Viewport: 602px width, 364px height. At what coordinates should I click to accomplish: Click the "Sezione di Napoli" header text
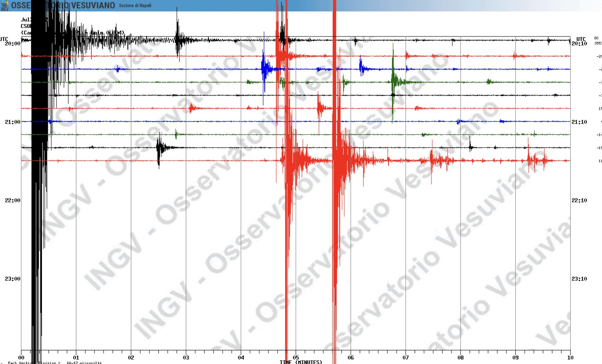pyautogui.click(x=135, y=5)
